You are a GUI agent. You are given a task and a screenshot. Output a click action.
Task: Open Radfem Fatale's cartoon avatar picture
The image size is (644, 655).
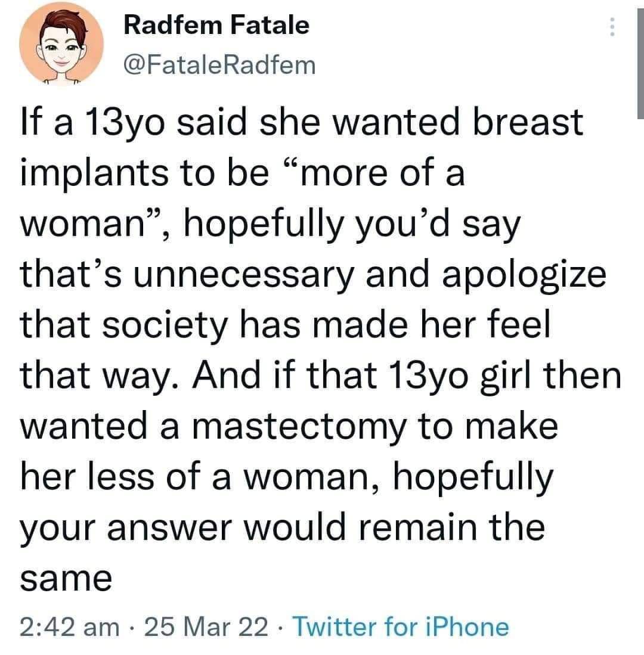click(61, 44)
